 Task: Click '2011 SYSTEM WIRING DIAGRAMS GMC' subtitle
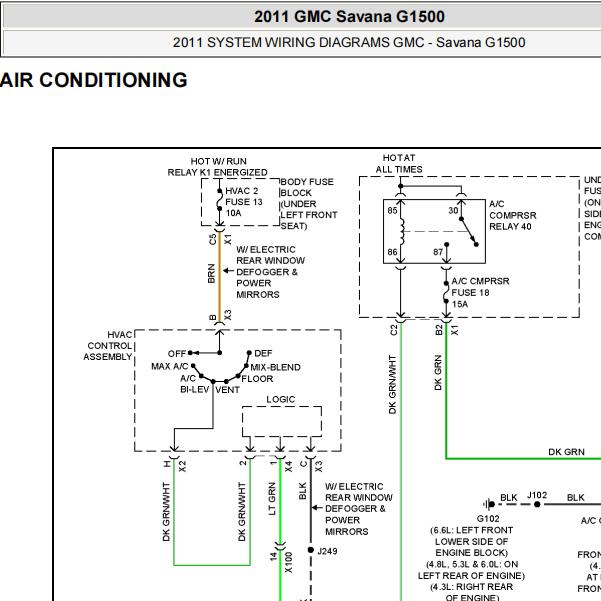pos(298,42)
